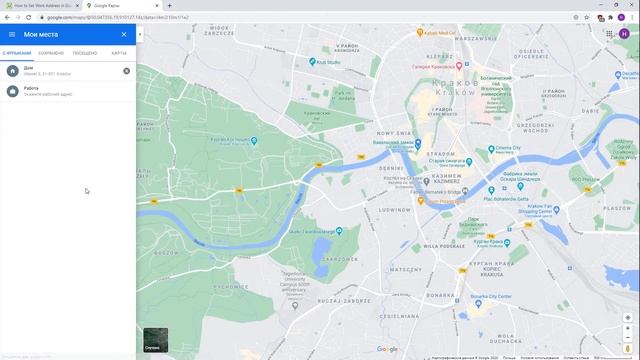This screenshot has height=360, width=640.
Task: Click the Klub Studio map pin
Action: coord(312,62)
